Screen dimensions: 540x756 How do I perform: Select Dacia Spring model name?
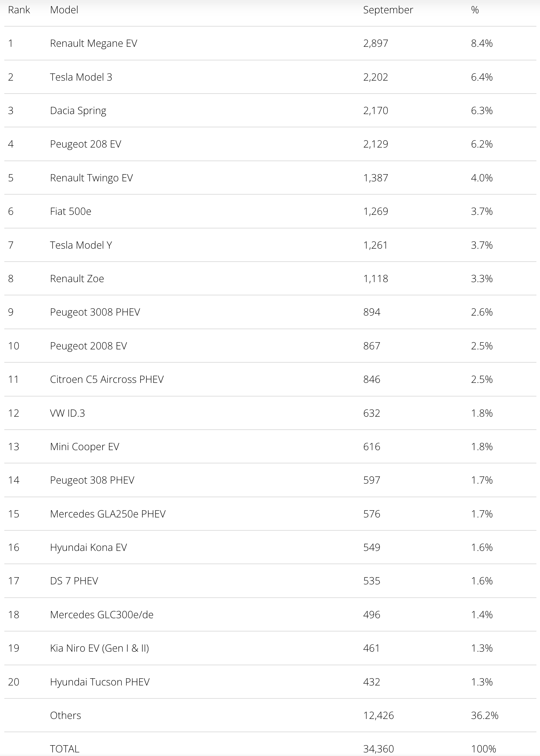(78, 110)
